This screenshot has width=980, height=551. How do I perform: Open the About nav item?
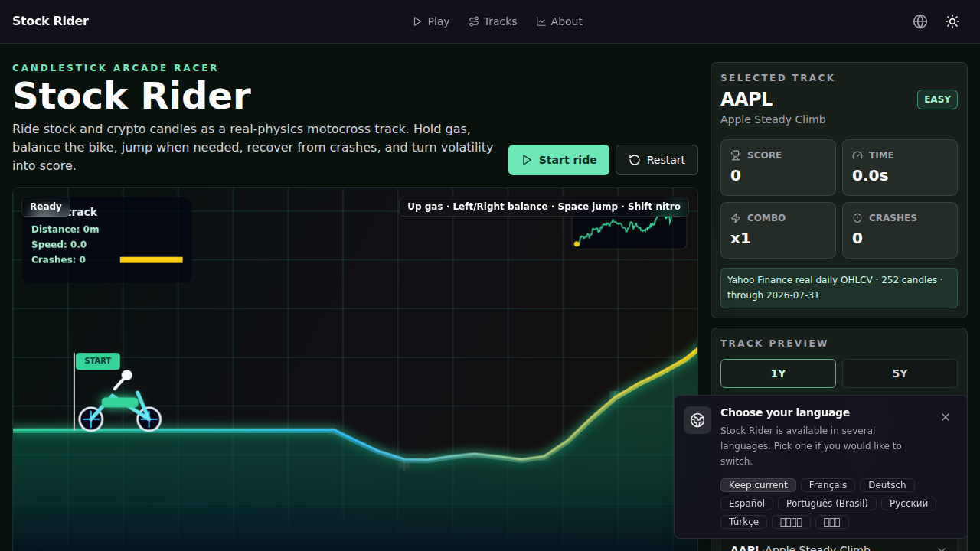pos(560,21)
